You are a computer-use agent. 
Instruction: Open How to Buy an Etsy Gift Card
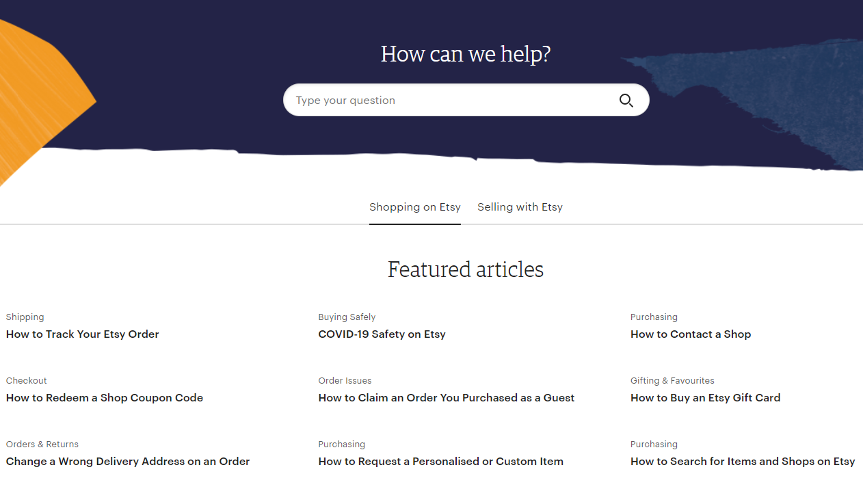pyautogui.click(x=705, y=398)
